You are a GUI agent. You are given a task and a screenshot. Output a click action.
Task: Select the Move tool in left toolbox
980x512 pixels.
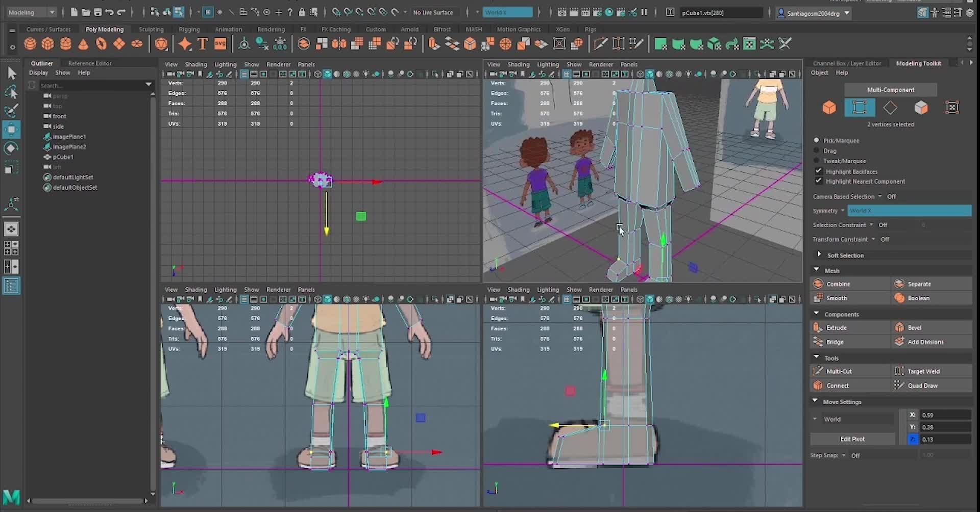click(11, 130)
